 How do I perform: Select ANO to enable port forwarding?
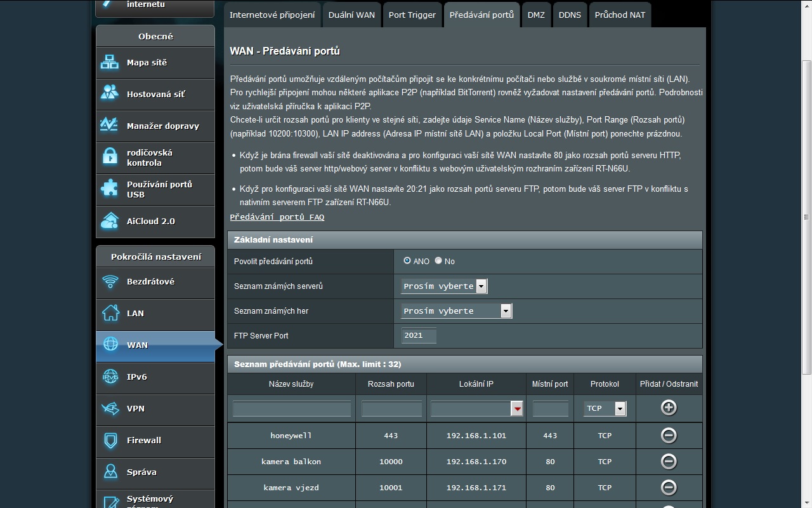(x=407, y=261)
